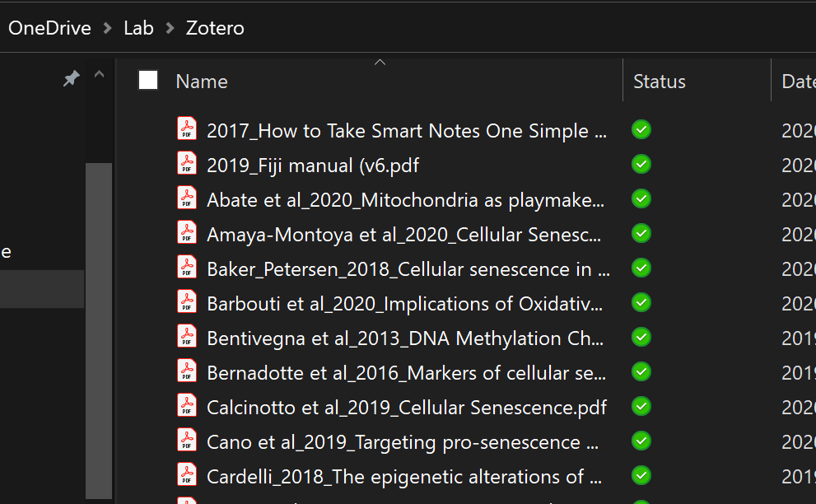Image resolution: width=816 pixels, height=504 pixels.
Task: Sort files by the Name column header
Action: [x=202, y=82]
